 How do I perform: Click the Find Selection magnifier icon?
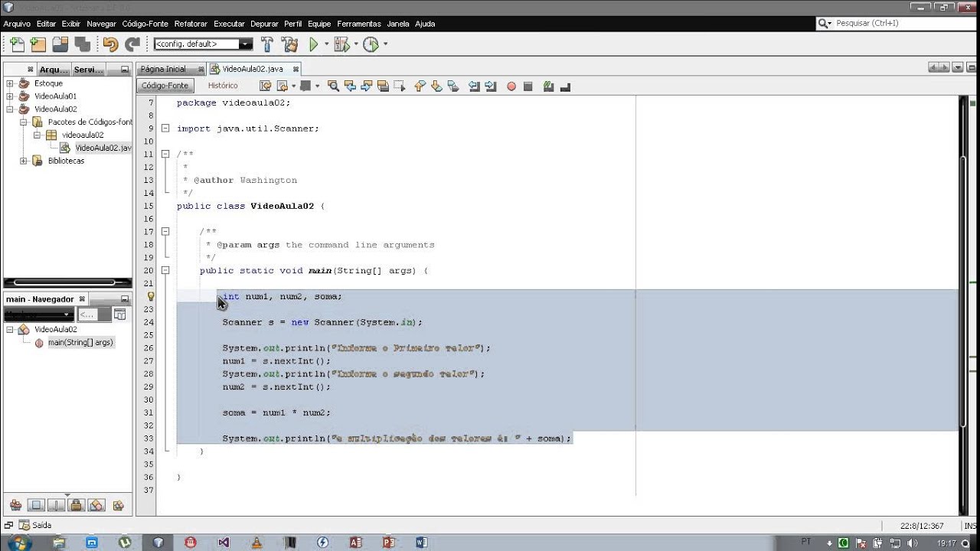pyautogui.click(x=333, y=86)
